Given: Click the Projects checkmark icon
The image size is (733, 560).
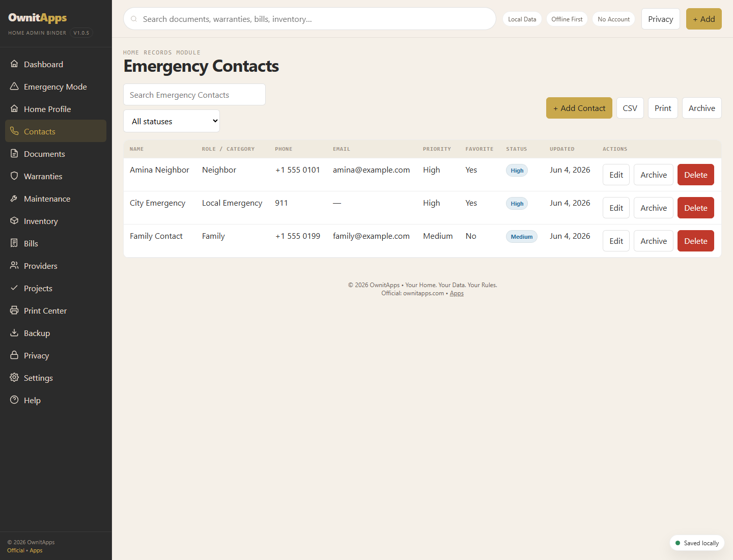Looking at the screenshot, I should (14, 288).
